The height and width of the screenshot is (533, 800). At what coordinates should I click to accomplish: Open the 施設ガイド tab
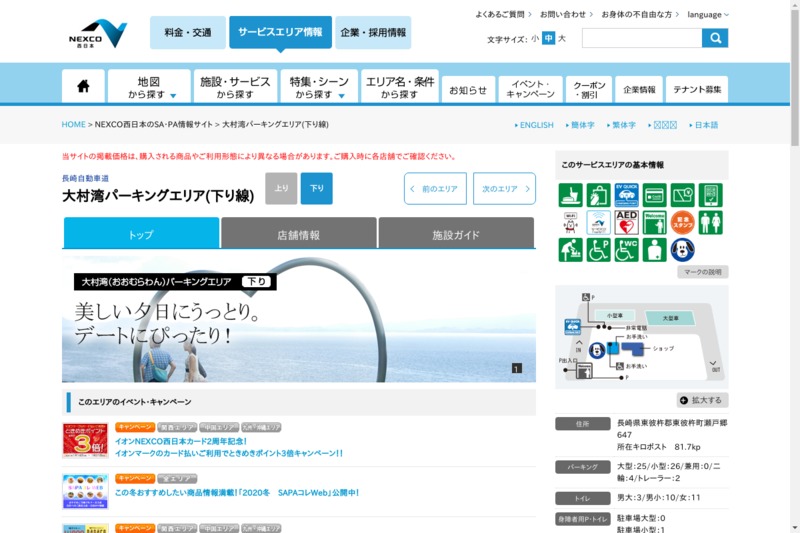(456, 234)
